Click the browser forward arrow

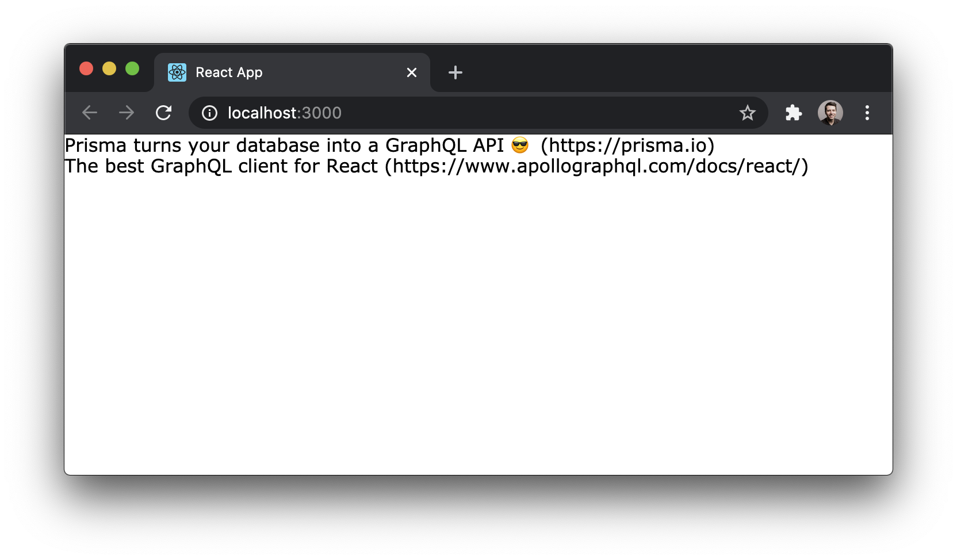127,113
